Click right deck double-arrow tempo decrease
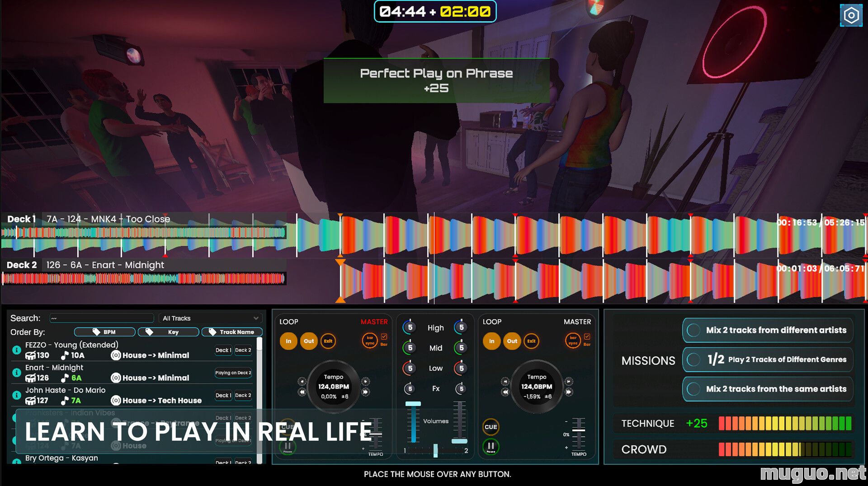Image resolution: width=868 pixels, height=486 pixels. point(505,392)
